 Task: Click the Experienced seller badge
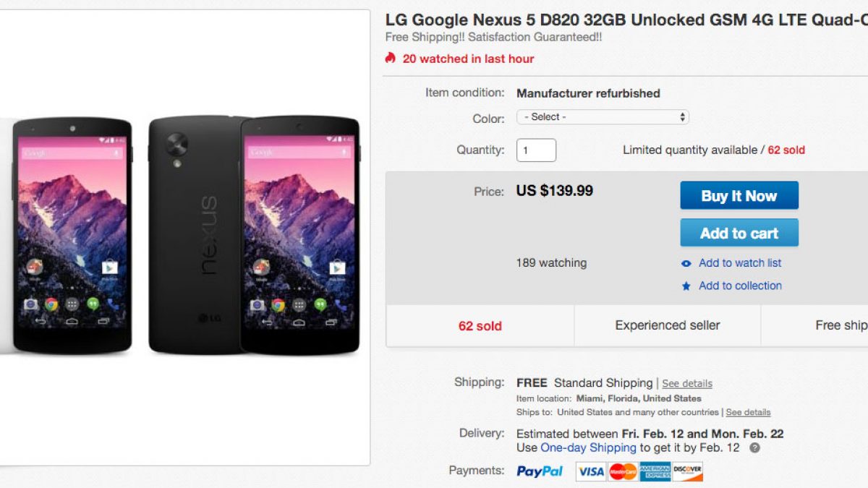[x=667, y=325]
